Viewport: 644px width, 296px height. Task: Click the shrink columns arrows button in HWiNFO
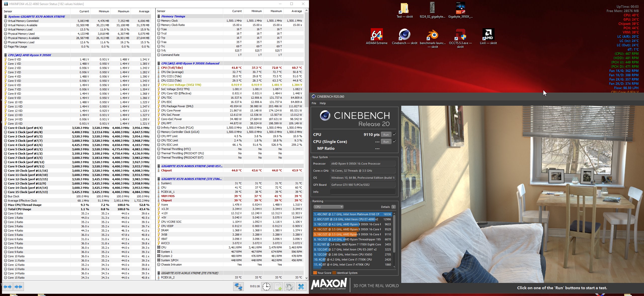coord(18,286)
